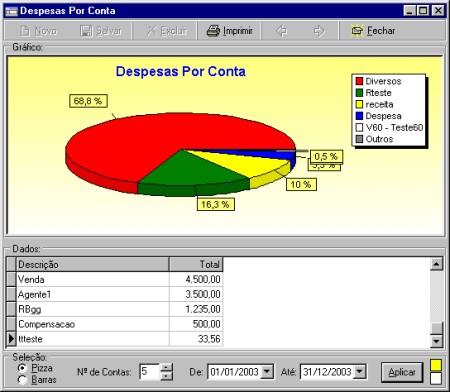
Task: Increase the number of accounts spinner
Action: [x=167, y=367]
